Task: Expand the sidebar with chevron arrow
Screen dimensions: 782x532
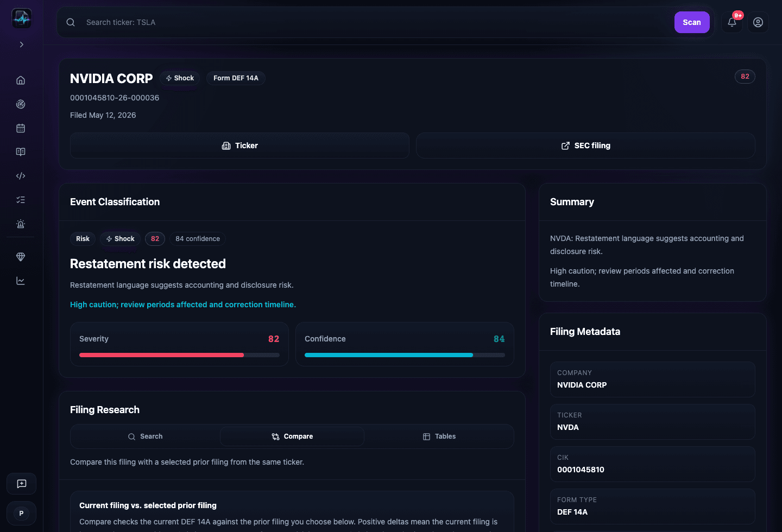Action: (22, 45)
